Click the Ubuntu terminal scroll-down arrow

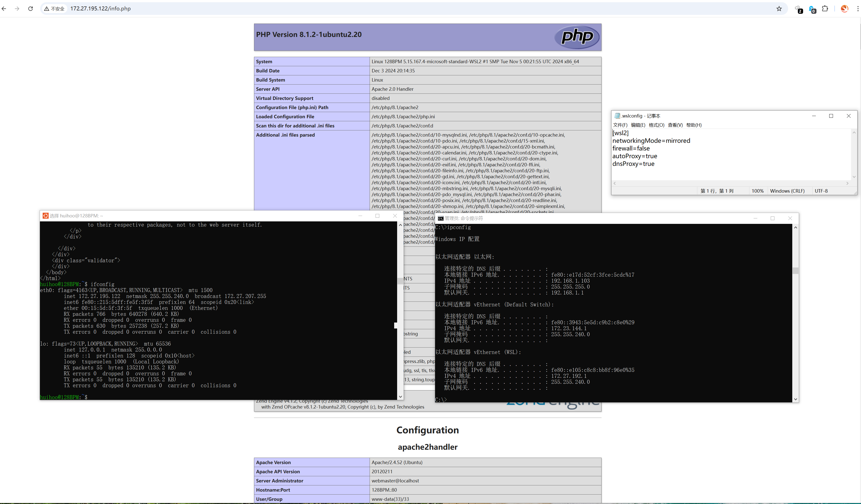(x=400, y=397)
